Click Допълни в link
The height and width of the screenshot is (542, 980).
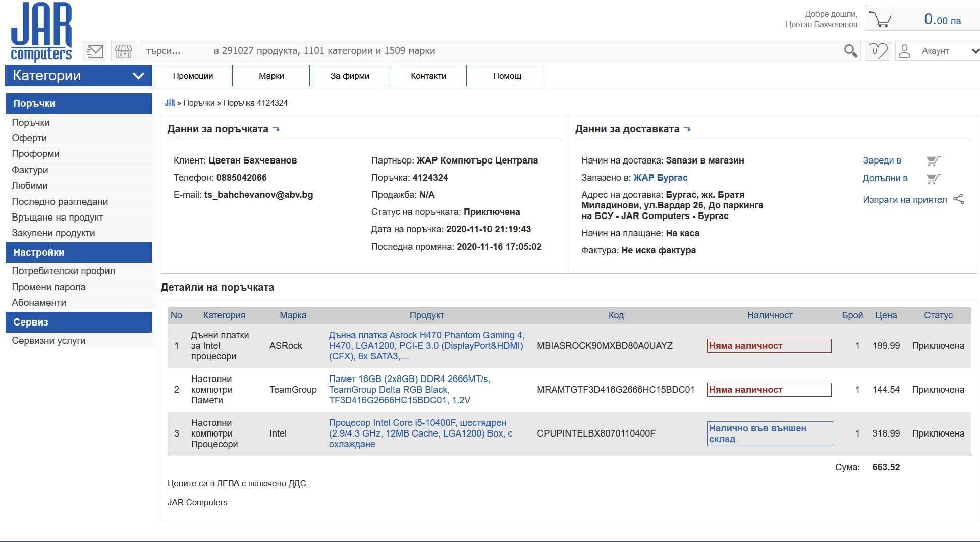885,178
